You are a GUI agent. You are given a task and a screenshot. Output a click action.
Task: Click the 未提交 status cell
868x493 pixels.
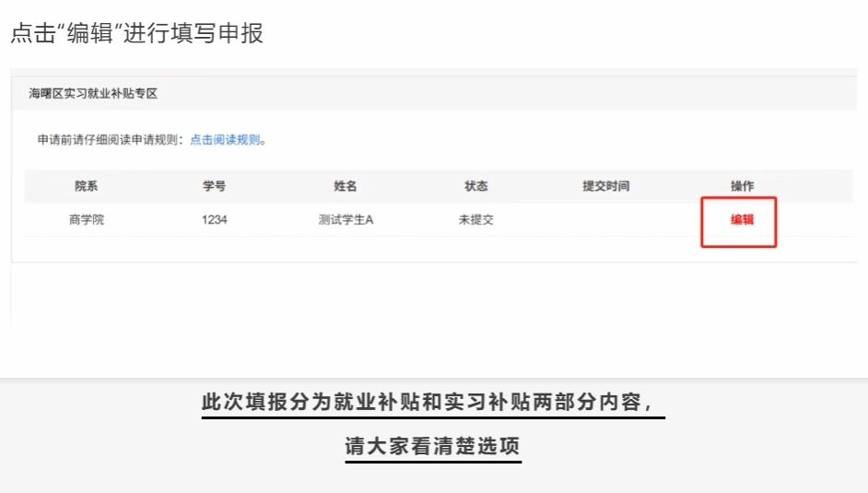coord(475,220)
